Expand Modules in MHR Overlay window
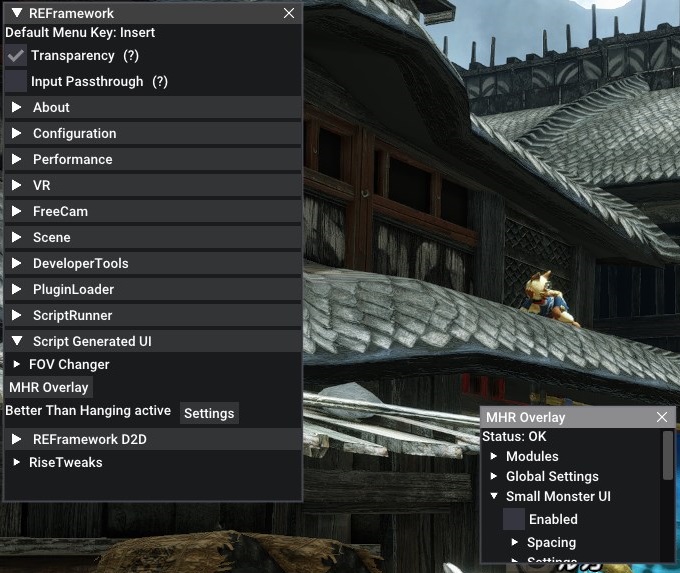Screen dimensions: 680x573 (494, 456)
